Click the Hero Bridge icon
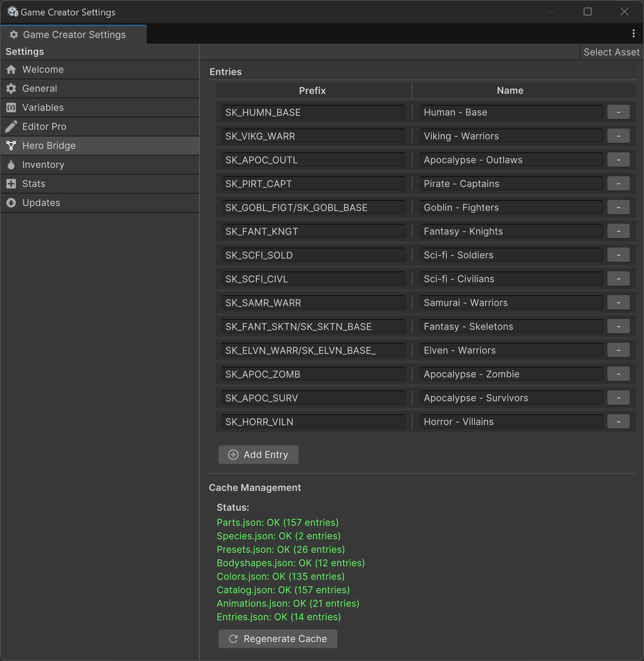The height and width of the screenshot is (661, 644). coord(11,146)
